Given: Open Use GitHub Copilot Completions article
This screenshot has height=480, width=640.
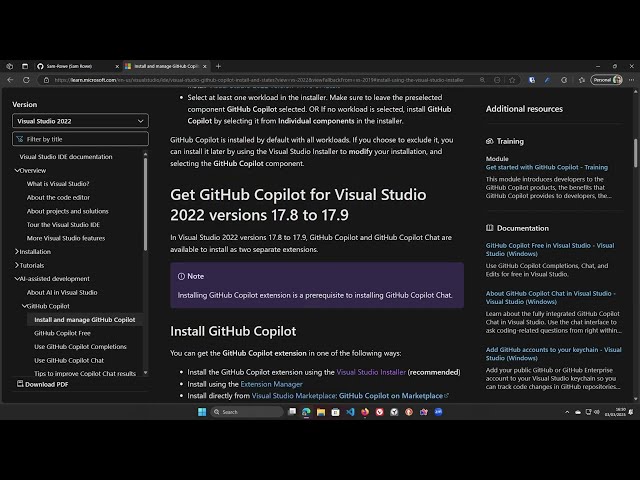Looking at the screenshot, I should 80,347.
